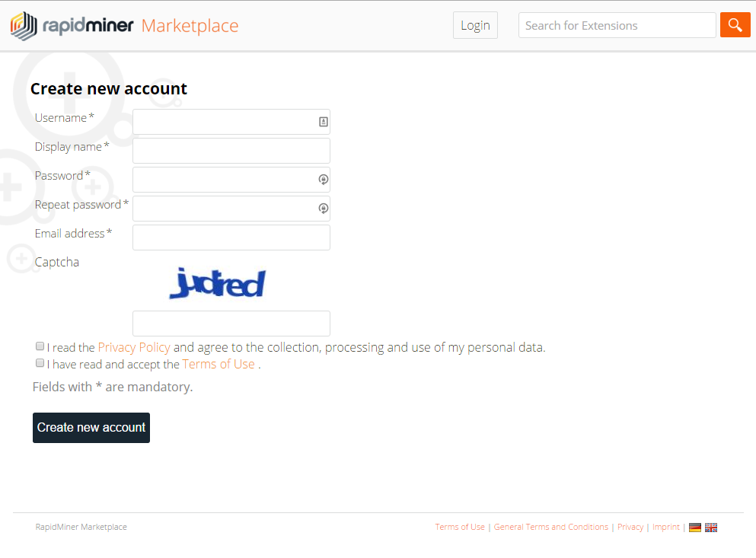Open the RapidMiner Marketplace footer link
This screenshot has width=756, height=558.
click(x=81, y=527)
